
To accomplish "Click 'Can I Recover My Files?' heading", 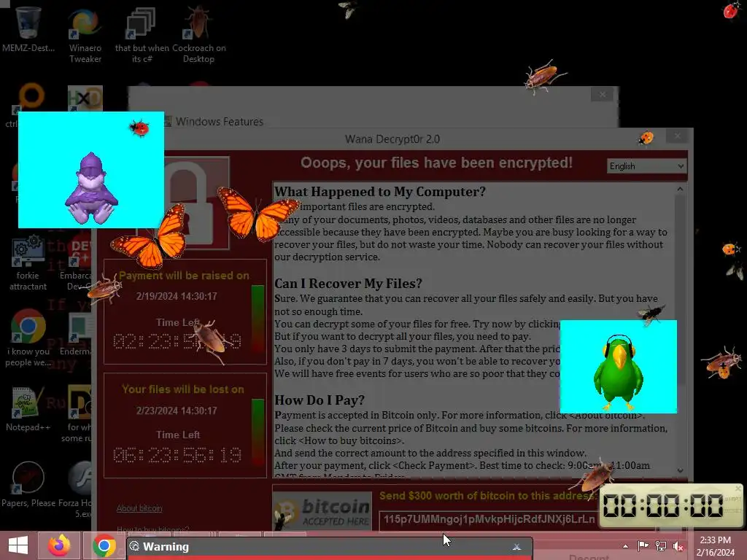I will 348,284.
